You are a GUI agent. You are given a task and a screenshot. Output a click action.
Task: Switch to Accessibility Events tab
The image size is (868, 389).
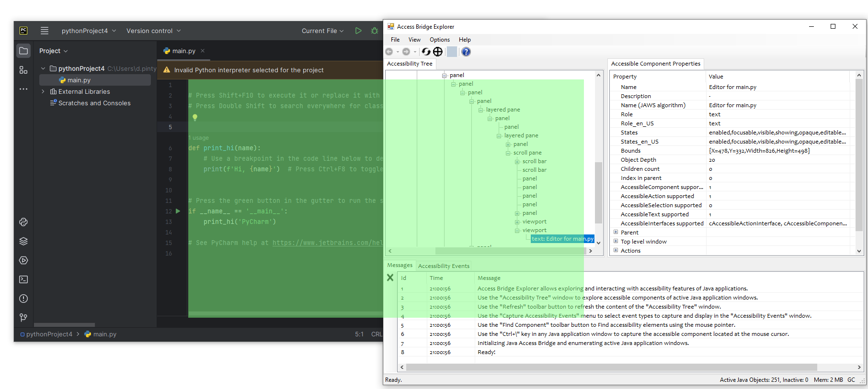coord(444,266)
